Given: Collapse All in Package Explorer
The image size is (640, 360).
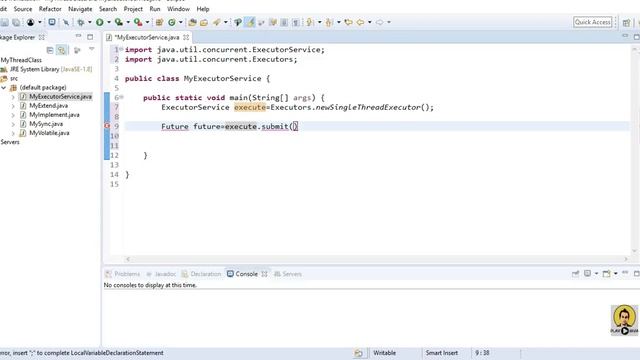Looking at the screenshot, I should (50, 50).
